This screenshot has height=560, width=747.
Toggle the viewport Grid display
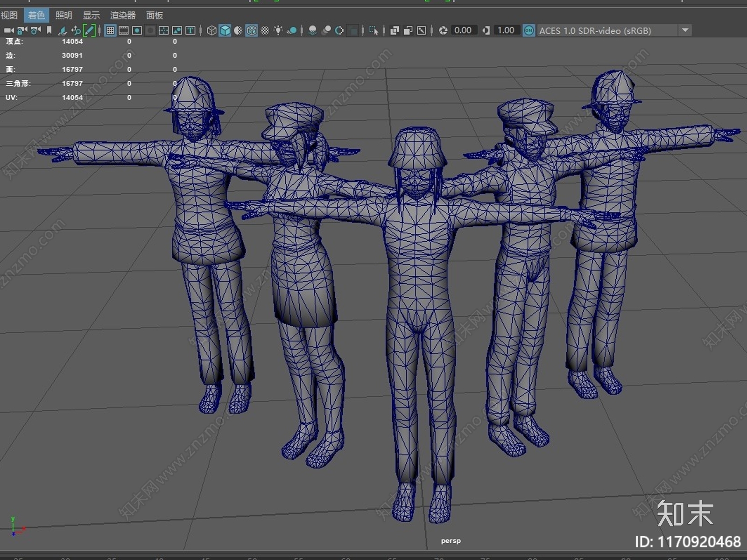110,30
